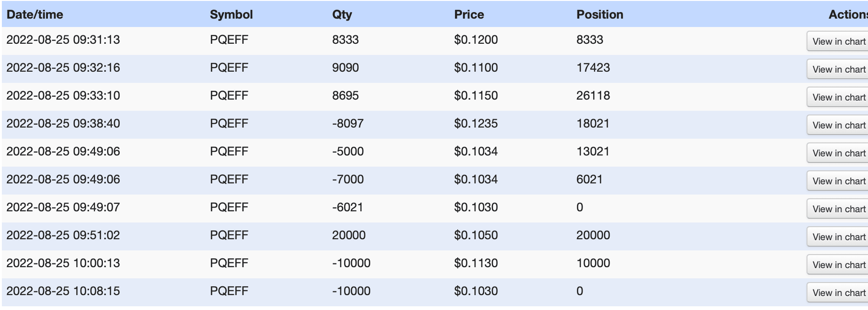Viewport: 868px width, 310px height.
Task: Open chart view for 10:00:13 trade
Action: pyautogui.click(x=838, y=265)
